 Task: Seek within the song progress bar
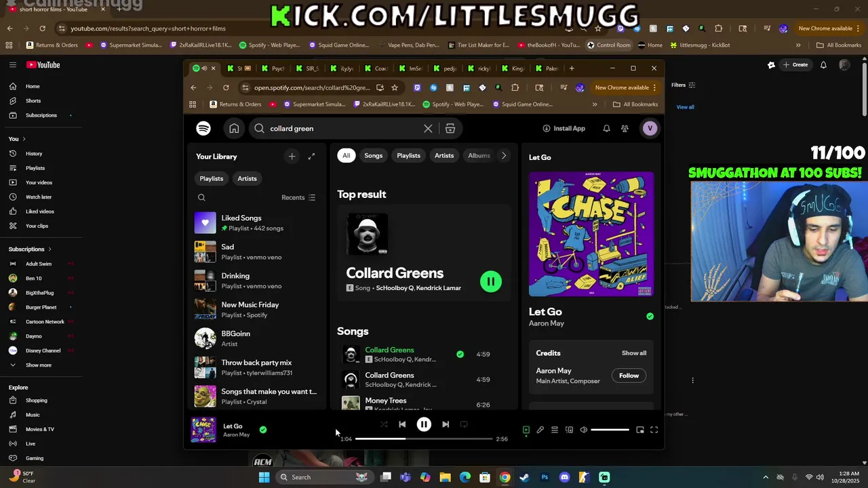coord(424,439)
